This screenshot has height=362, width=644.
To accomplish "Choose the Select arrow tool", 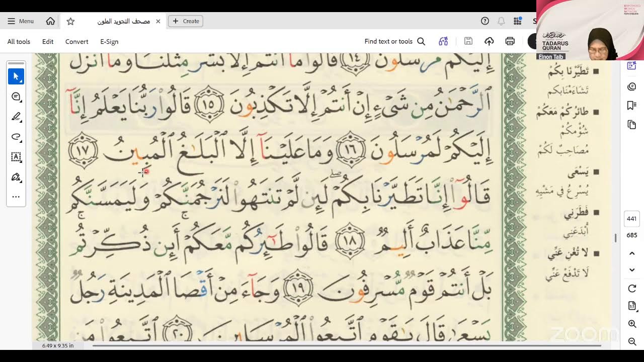I will (x=16, y=76).
